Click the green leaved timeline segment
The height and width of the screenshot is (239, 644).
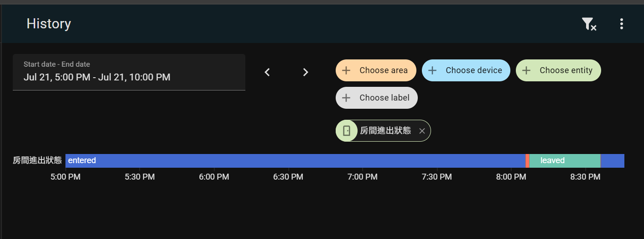click(x=565, y=161)
